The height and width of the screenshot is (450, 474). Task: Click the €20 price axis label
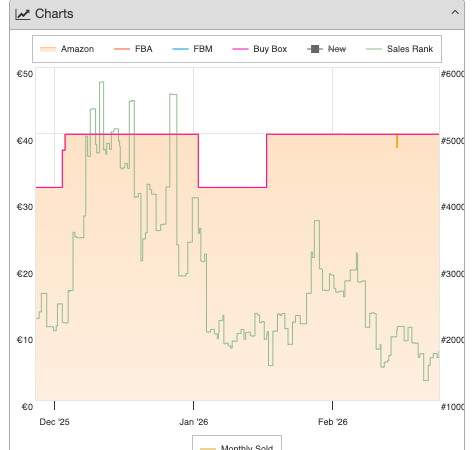[25, 274]
